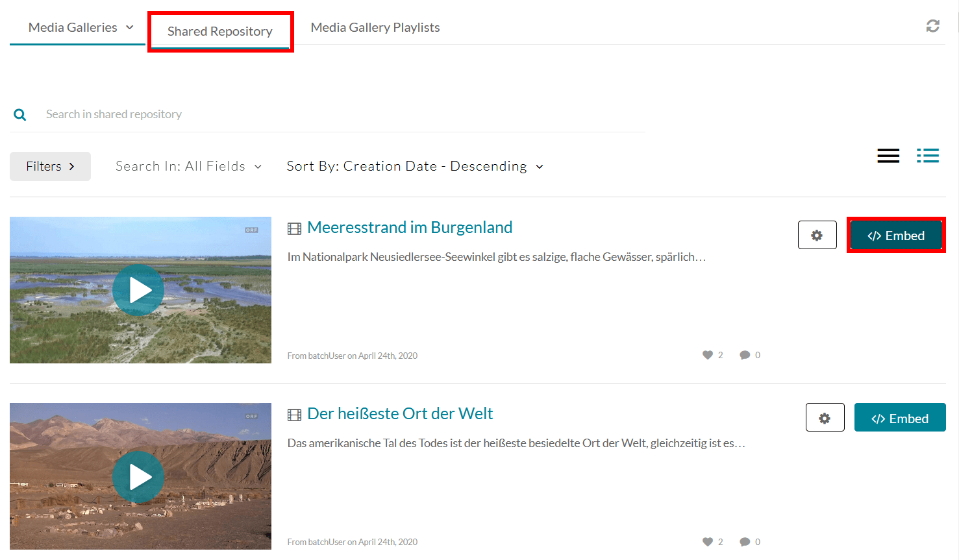Viewport: 959px width, 560px height.
Task: Open gear settings for Meeresstrand im Burgenland
Action: coord(817,236)
